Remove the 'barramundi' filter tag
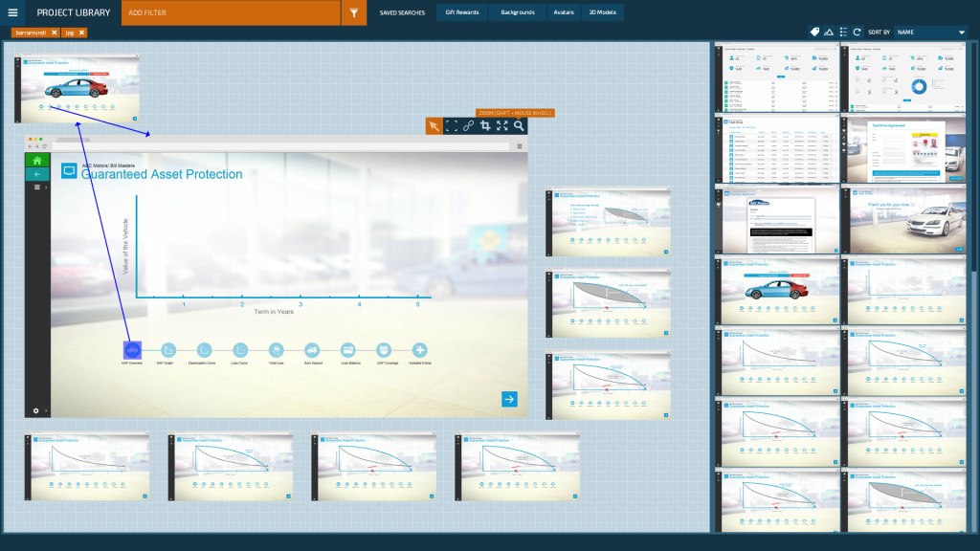The image size is (980, 551). (55, 33)
